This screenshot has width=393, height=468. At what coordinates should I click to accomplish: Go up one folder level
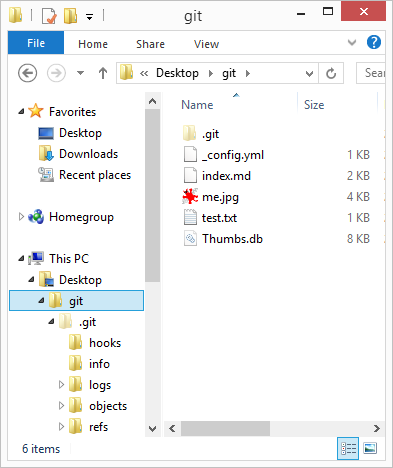tap(103, 73)
